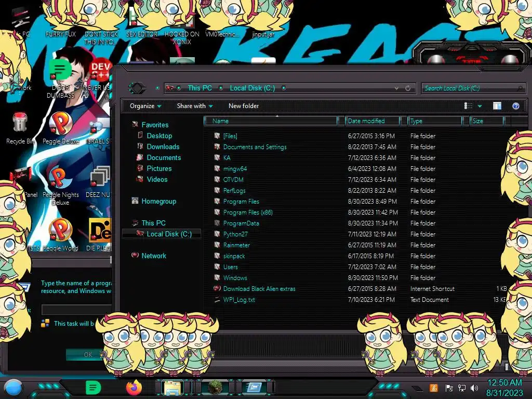Click Local Disk (C:) breadcrumb in address bar
The image size is (532, 399).
252,88
